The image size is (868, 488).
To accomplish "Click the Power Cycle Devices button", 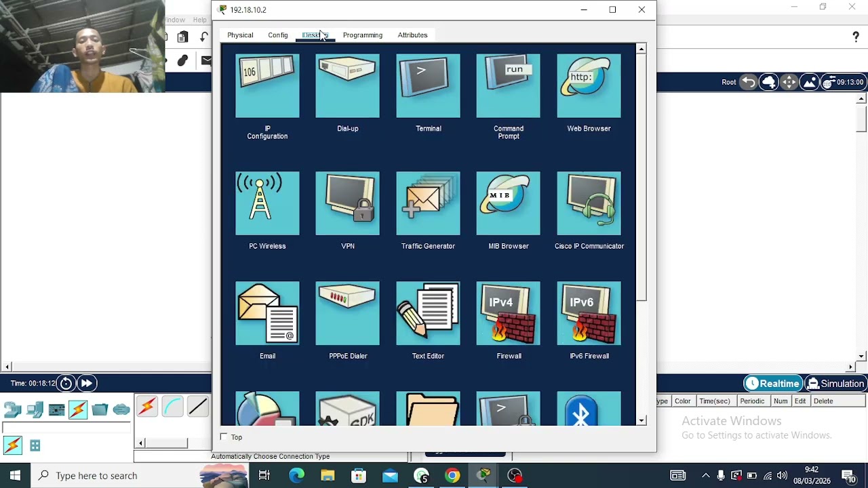I will 66,384.
